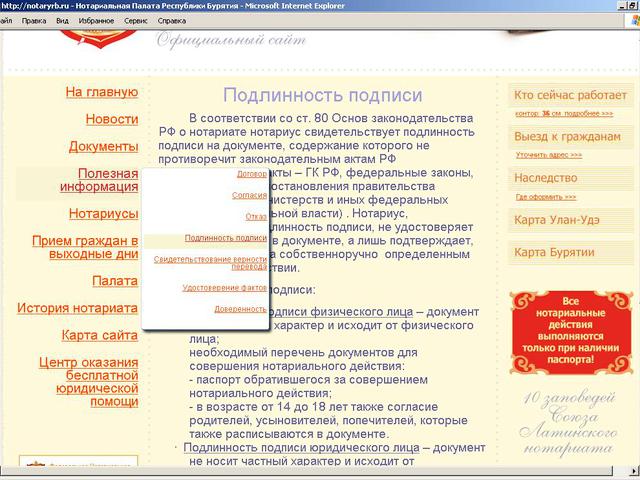
Task: Open Центр оказания бесплатной юридической помощи
Action: (x=89, y=382)
